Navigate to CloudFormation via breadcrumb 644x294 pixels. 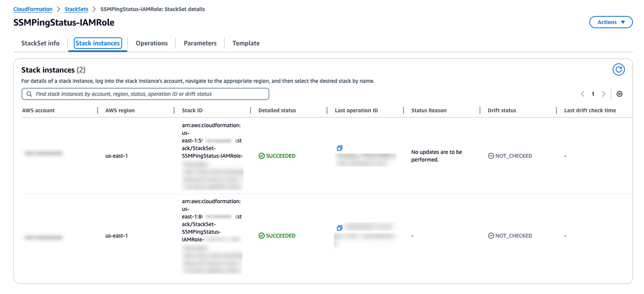33,9
